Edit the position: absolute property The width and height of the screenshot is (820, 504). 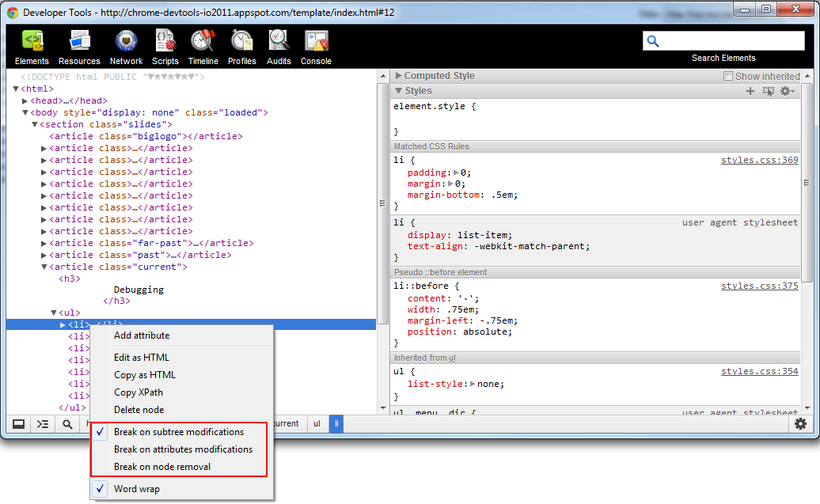pyautogui.click(x=460, y=332)
